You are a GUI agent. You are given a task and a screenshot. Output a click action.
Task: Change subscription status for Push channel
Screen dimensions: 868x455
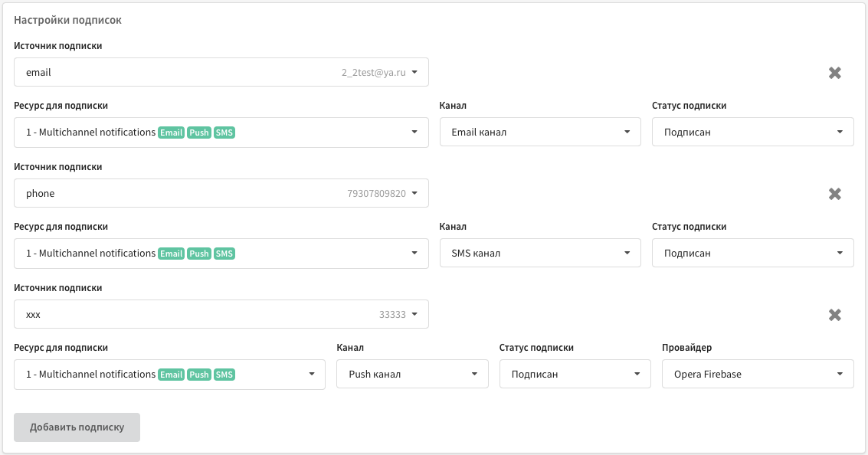[x=575, y=374]
